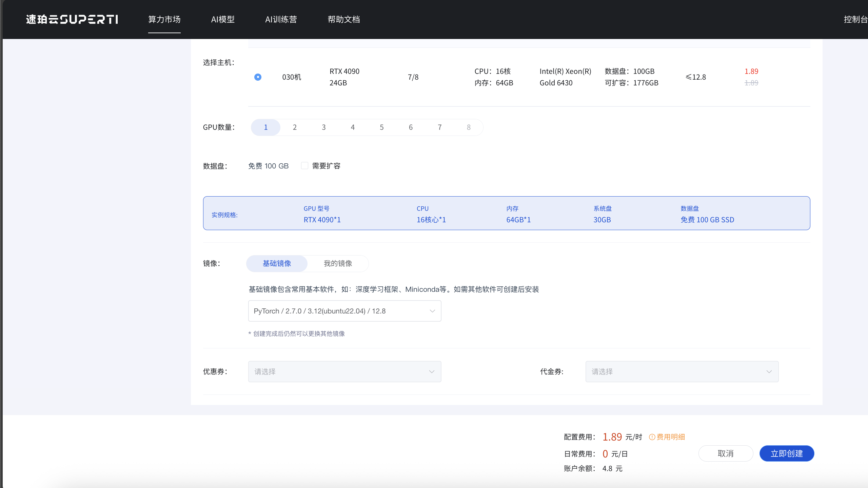
Task: Go to 控制台 in the top bar
Action: point(856,19)
